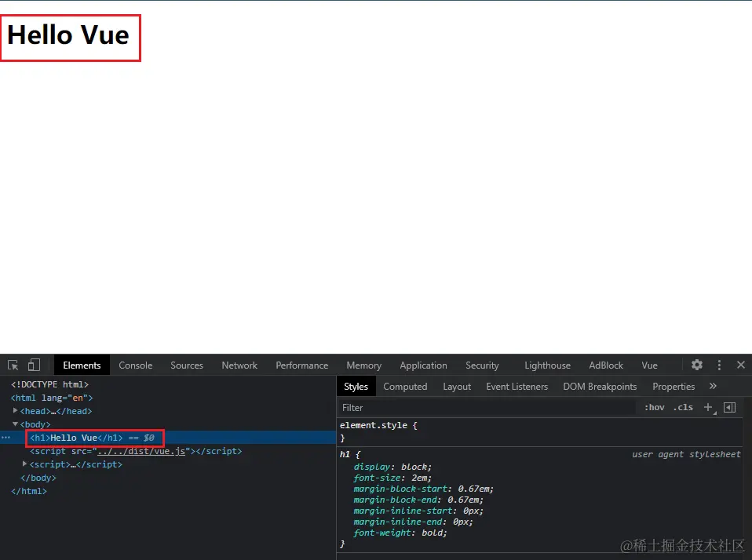752x560 pixels.
Task: Open the row actions ellipsis beside h1
Action: click(x=5, y=438)
